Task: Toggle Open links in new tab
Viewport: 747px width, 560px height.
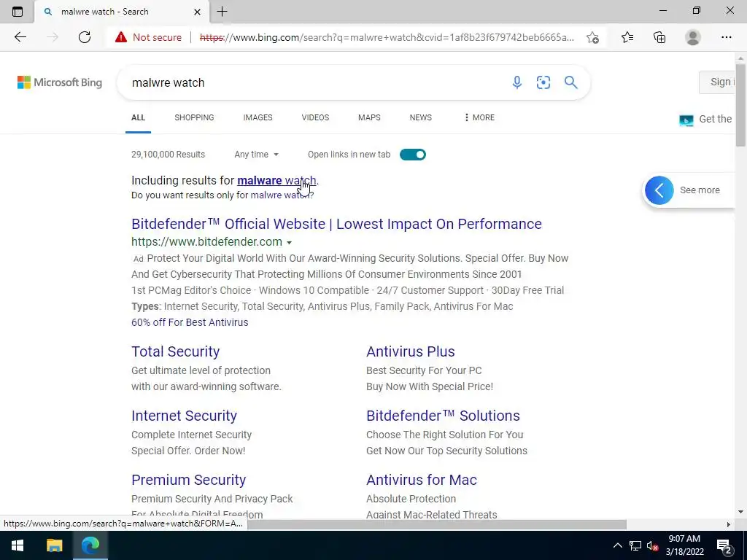Action: [413, 155]
